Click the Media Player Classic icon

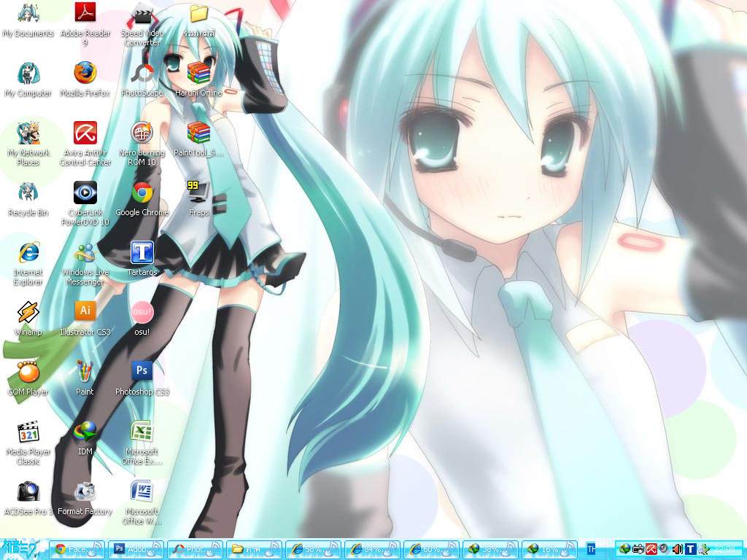(28, 443)
